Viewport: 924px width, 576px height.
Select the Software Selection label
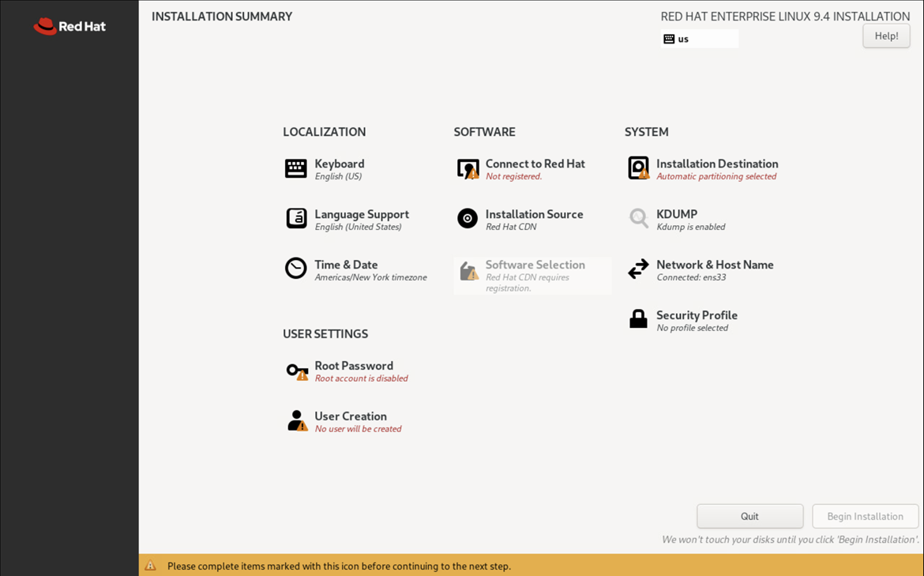point(535,265)
